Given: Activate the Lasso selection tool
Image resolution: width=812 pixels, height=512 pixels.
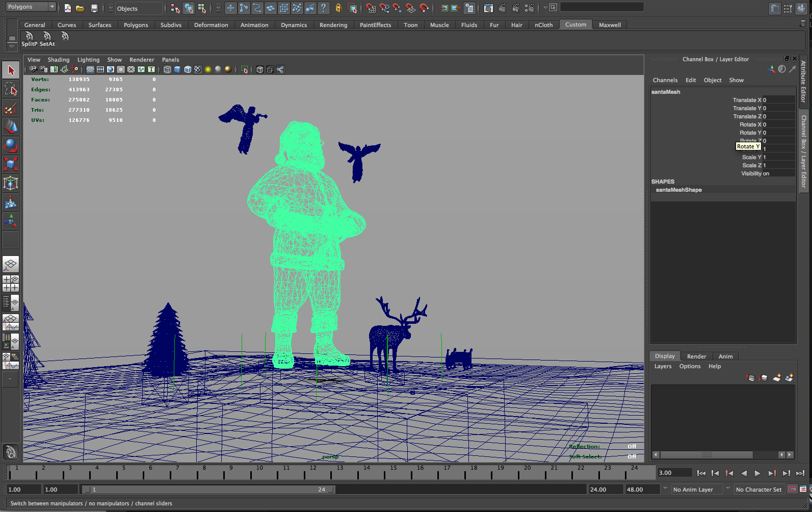Looking at the screenshot, I should coord(11,90).
